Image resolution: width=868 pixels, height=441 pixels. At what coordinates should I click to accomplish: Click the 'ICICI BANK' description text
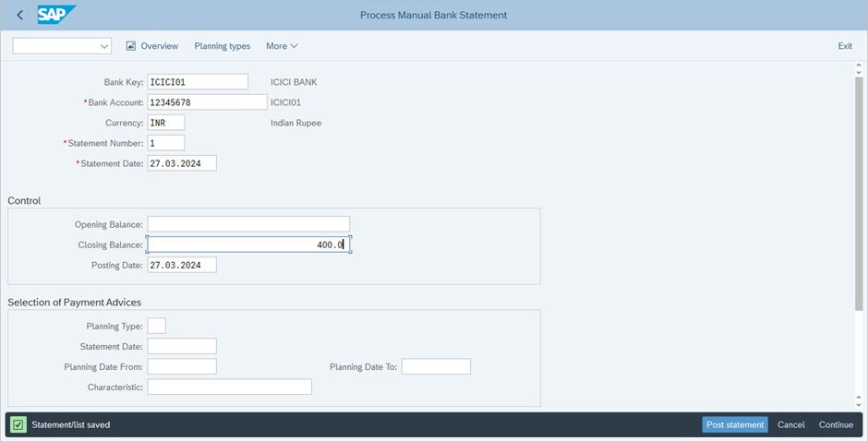(x=294, y=82)
